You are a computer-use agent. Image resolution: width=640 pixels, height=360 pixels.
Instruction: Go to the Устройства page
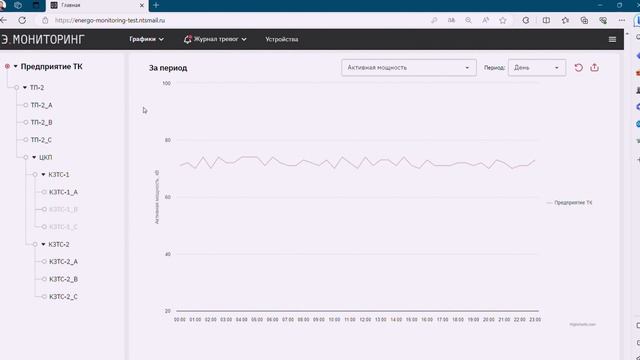(x=282, y=39)
